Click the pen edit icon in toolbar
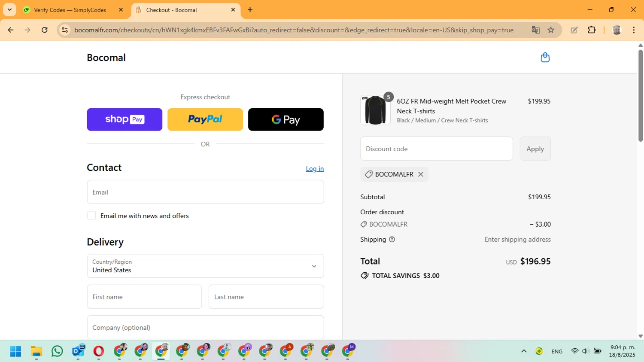The height and width of the screenshot is (362, 644). coord(574,30)
